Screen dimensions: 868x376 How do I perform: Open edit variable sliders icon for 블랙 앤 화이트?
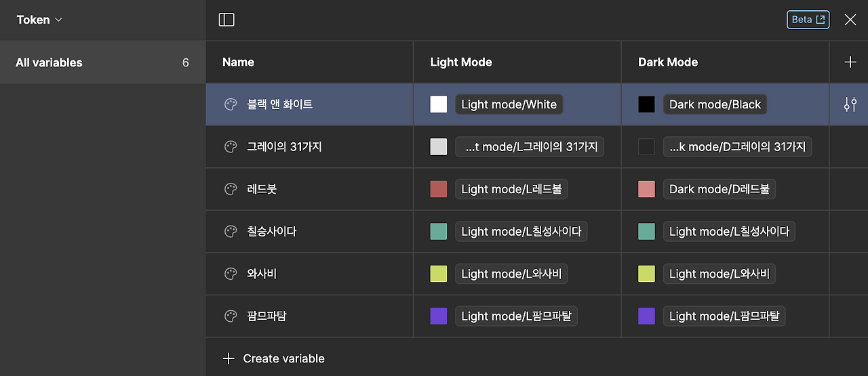pos(850,104)
